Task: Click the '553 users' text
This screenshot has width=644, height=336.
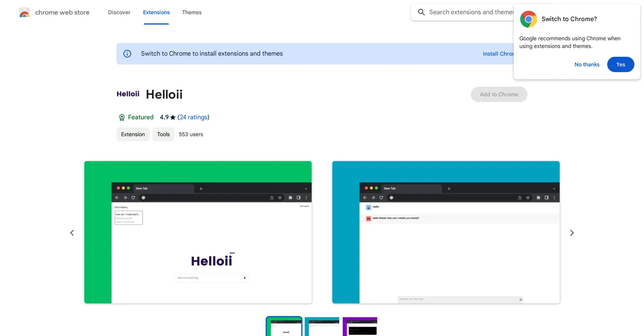Action: click(191, 134)
